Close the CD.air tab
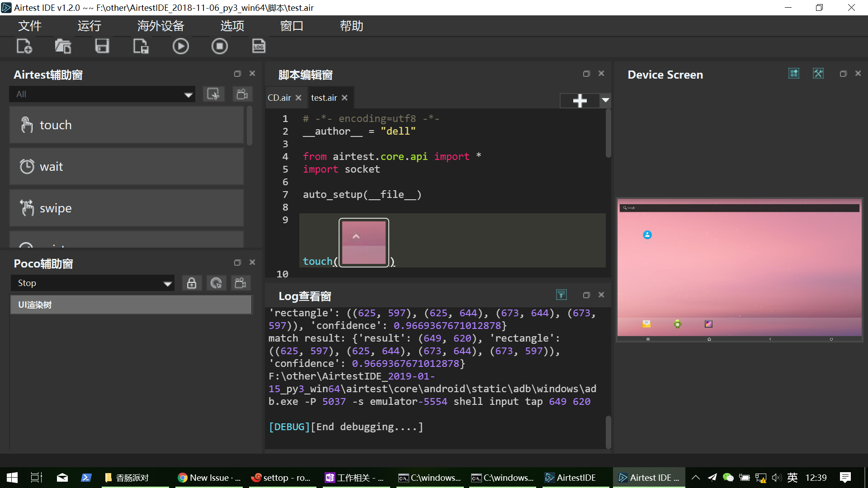Image resolution: width=868 pixels, height=488 pixels. coord(298,98)
